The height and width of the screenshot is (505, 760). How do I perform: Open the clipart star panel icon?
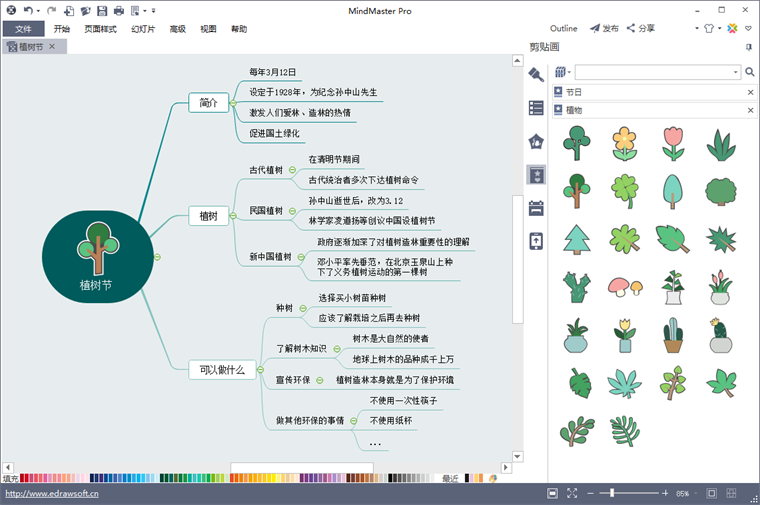tap(537, 174)
